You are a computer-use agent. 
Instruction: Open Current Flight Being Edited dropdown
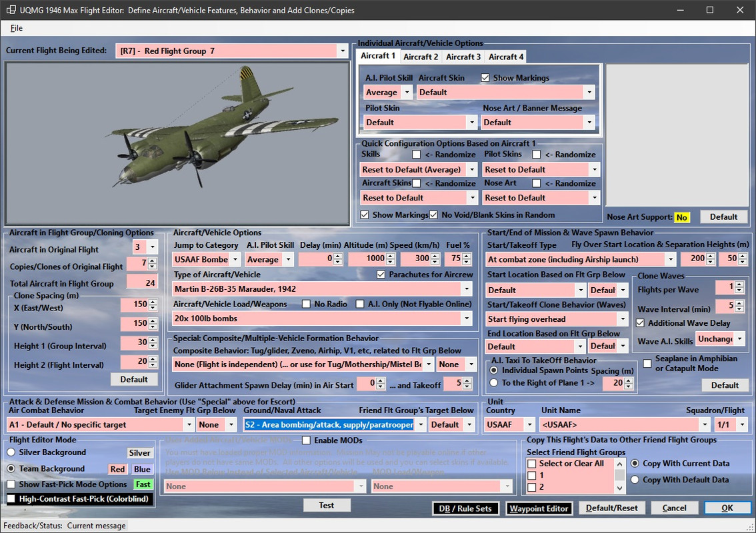click(x=342, y=51)
